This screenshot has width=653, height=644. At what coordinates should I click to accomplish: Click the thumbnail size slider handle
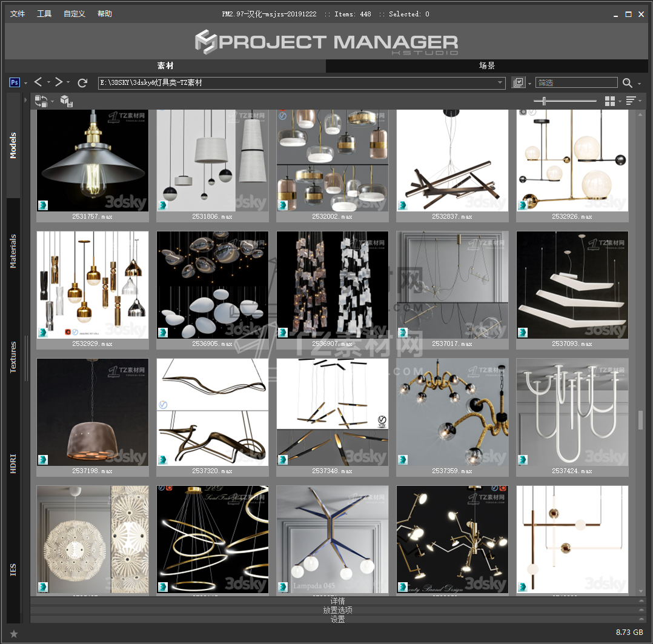[544, 101]
